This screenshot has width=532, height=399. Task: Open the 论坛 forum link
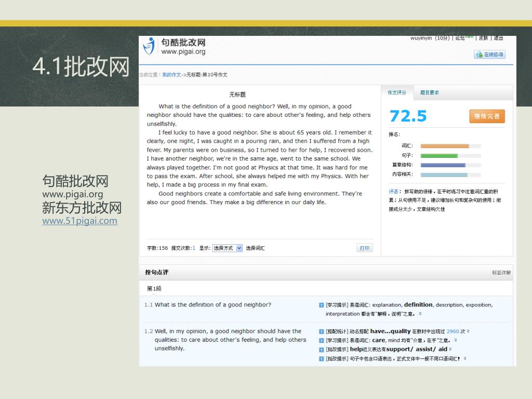(460, 38)
